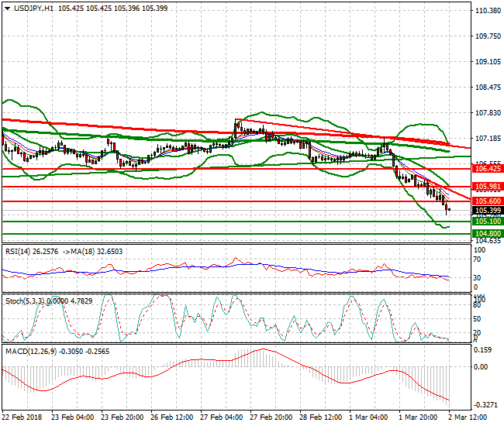This screenshot has width=504, height=426.
Task: Click the 107.830 value on price scale
Action: click(x=486, y=113)
